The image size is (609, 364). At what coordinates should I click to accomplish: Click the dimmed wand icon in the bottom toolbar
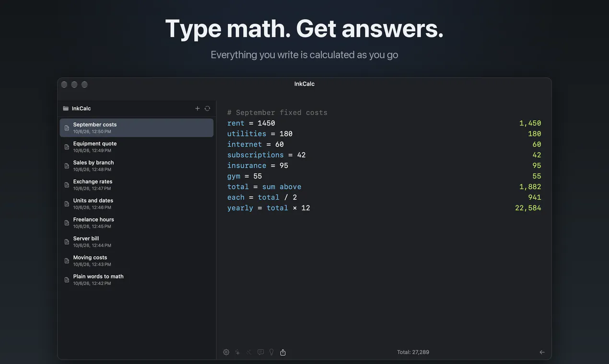pos(249,352)
